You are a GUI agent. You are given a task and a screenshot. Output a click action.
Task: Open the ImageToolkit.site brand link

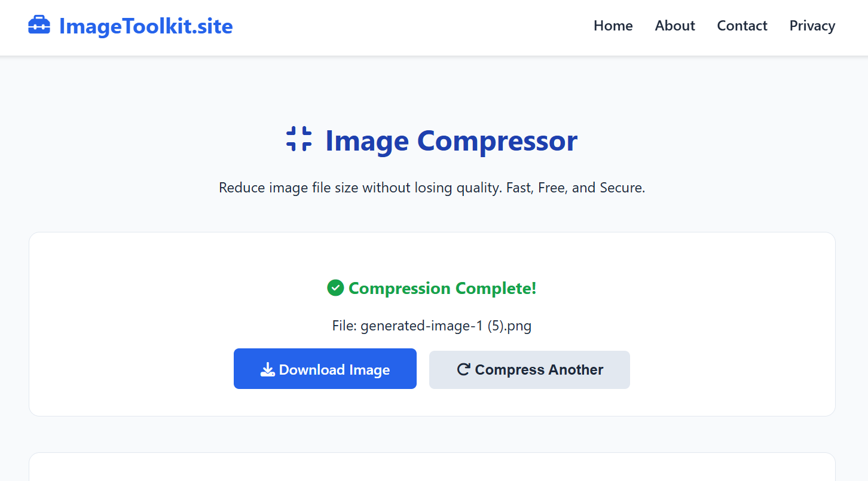145,26
